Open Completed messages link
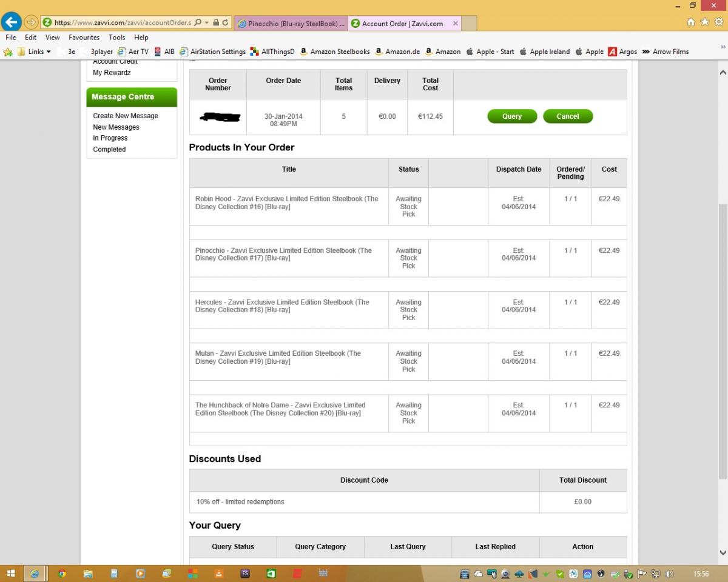The width and height of the screenshot is (728, 582). pyautogui.click(x=109, y=150)
